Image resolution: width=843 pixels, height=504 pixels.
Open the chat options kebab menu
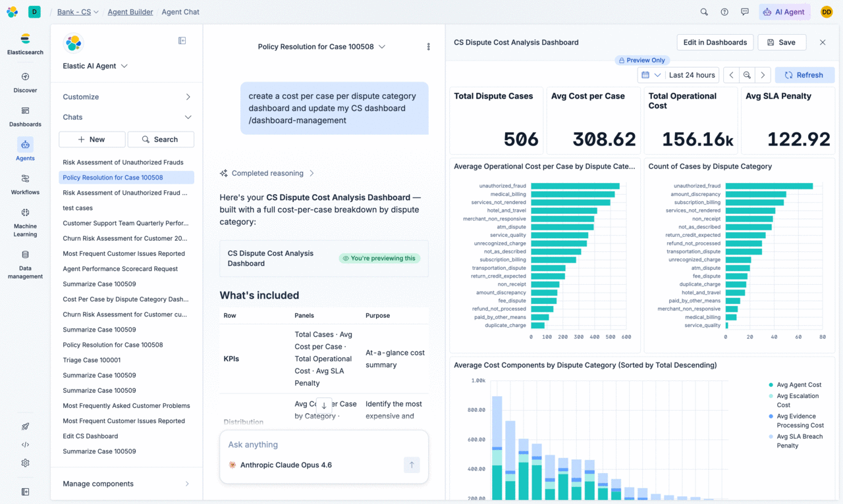[x=428, y=47]
